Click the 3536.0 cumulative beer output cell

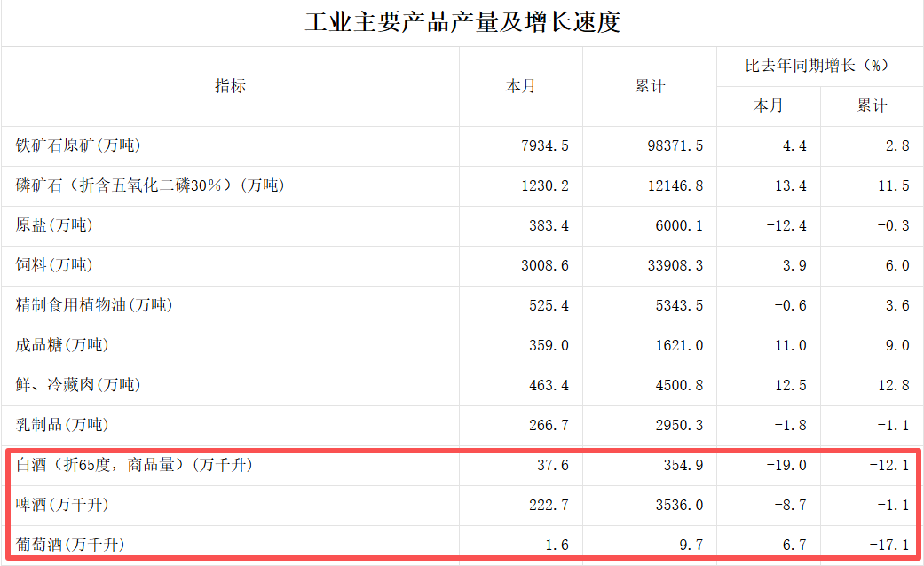pyautogui.click(x=678, y=505)
